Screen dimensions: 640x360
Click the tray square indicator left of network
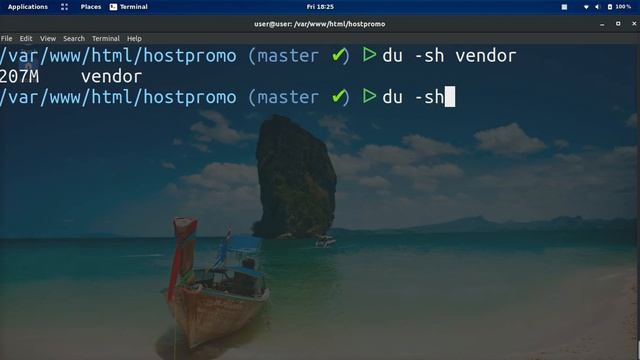(564, 7)
